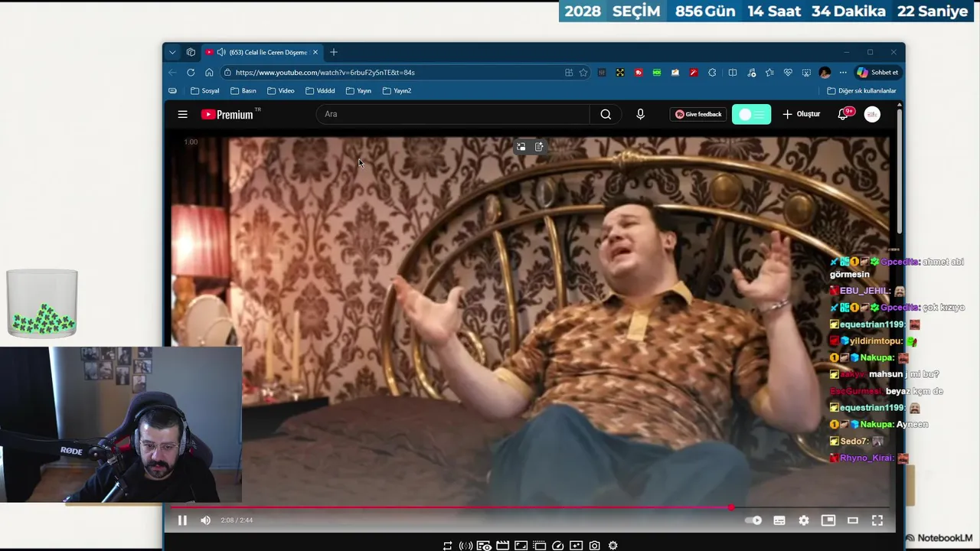The image size is (980, 551).
Task: Open the extensions puzzle icon
Action: point(712,72)
